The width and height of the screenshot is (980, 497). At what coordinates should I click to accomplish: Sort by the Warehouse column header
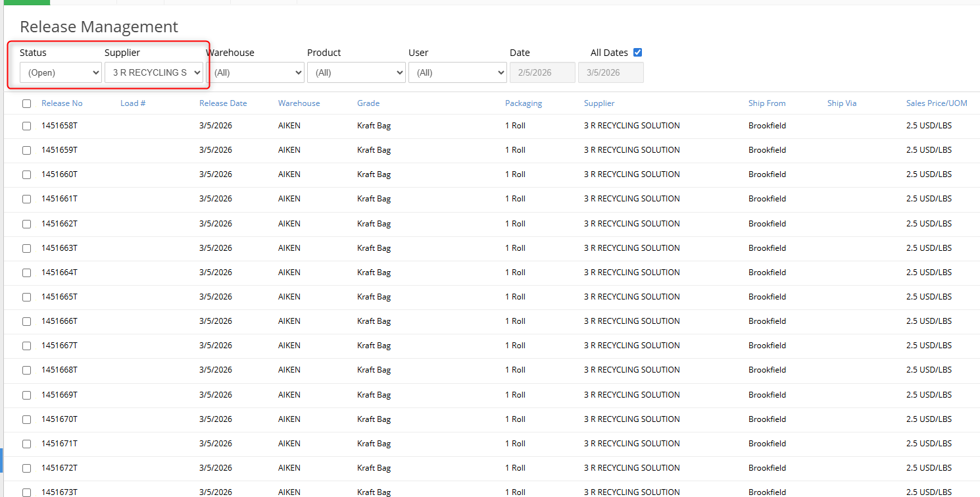299,103
